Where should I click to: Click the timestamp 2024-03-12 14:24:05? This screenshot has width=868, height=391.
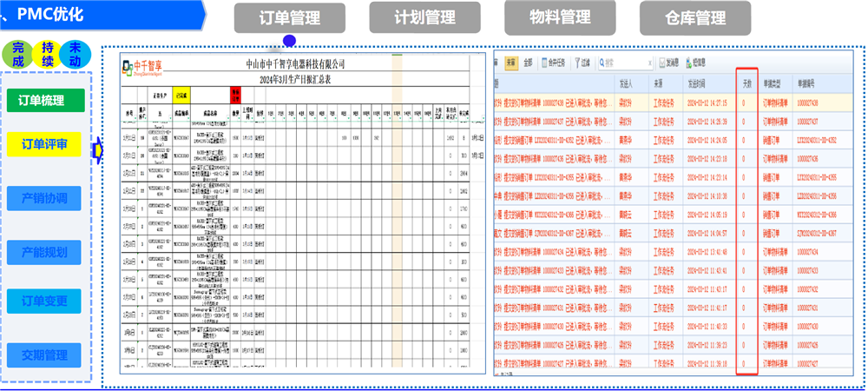pos(707,140)
